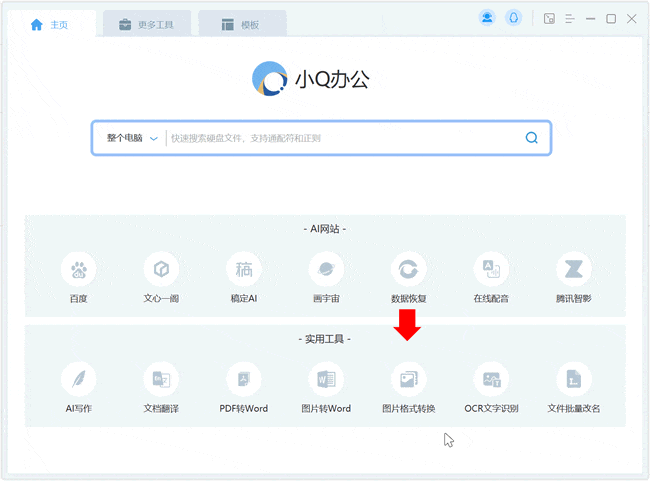Launch PDF转Word converter
Viewport: 650px width, 481px height.
tap(243, 380)
